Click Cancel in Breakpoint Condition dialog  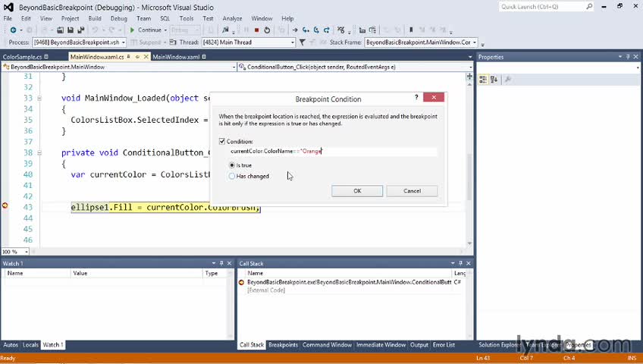click(412, 191)
